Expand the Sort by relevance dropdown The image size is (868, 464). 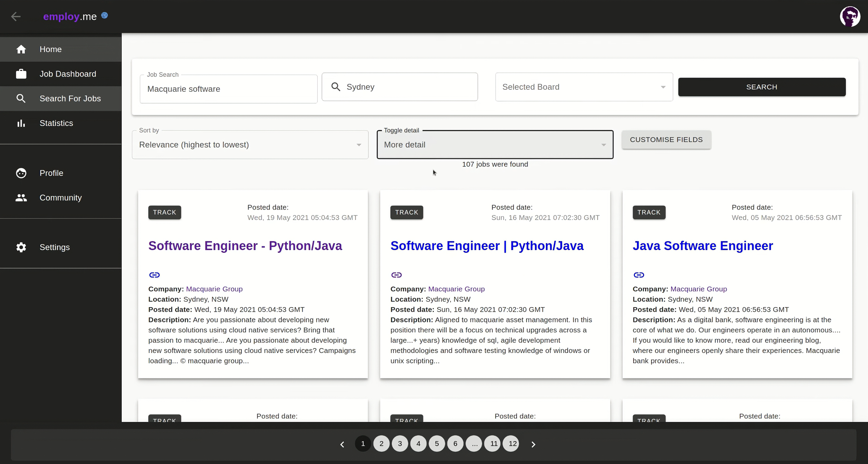[x=250, y=145]
